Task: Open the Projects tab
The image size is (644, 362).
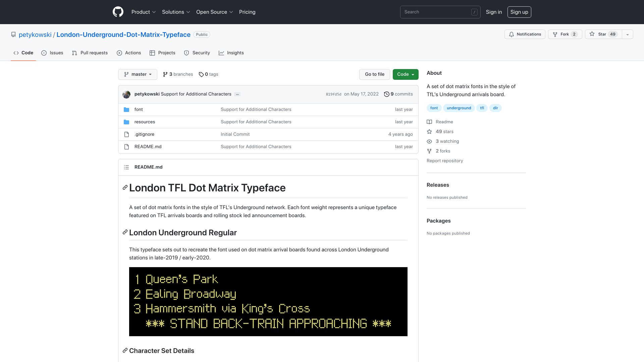Action: tap(162, 53)
